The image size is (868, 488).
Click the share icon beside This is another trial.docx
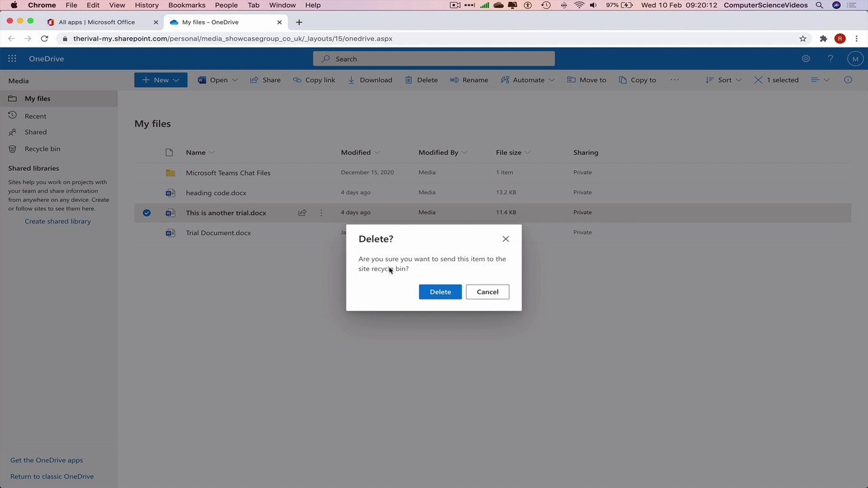tap(302, 213)
